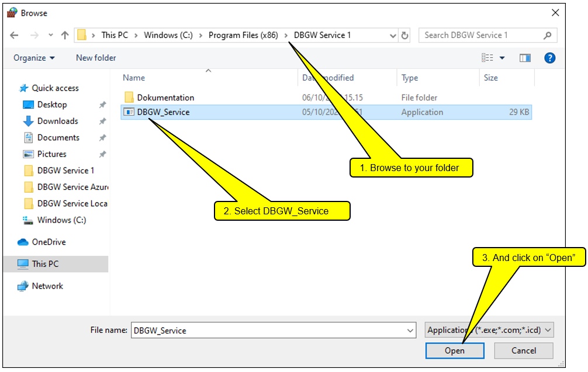
Task: Click the pin icon beside Desktop
Action: (x=102, y=105)
